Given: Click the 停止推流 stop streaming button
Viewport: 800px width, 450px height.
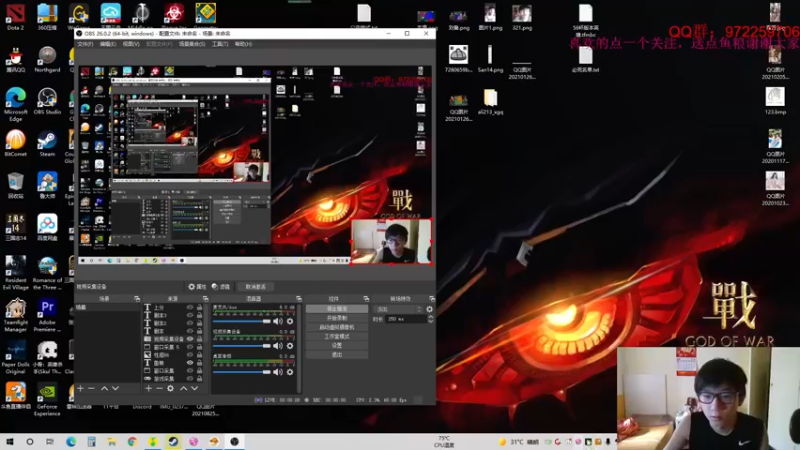Looking at the screenshot, I should click(337, 309).
